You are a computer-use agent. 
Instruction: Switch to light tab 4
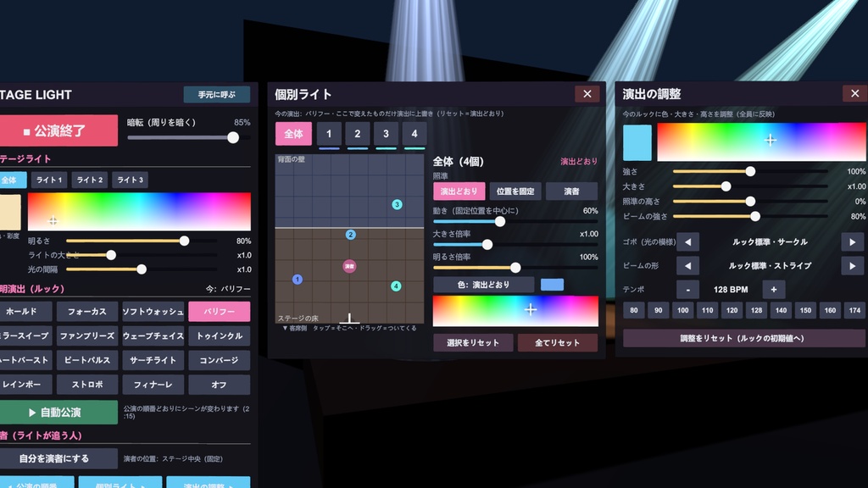pyautogui.click(x=414, y=134)
